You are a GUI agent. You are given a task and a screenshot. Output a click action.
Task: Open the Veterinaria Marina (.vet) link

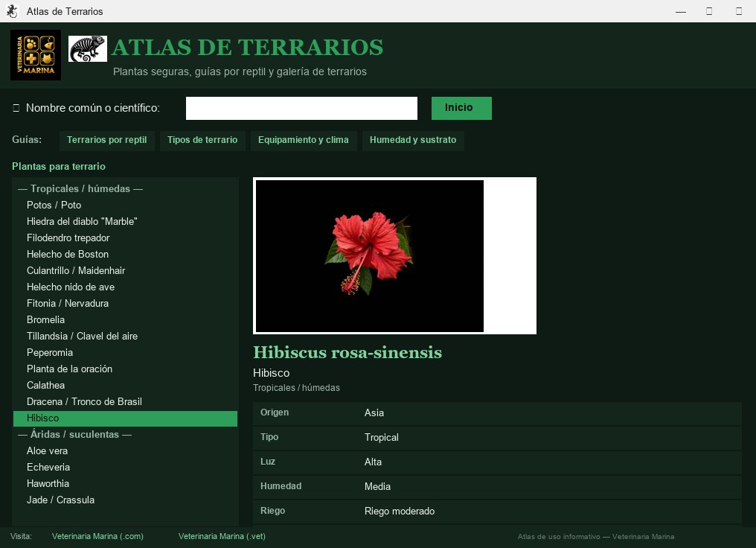click(222, 536)
